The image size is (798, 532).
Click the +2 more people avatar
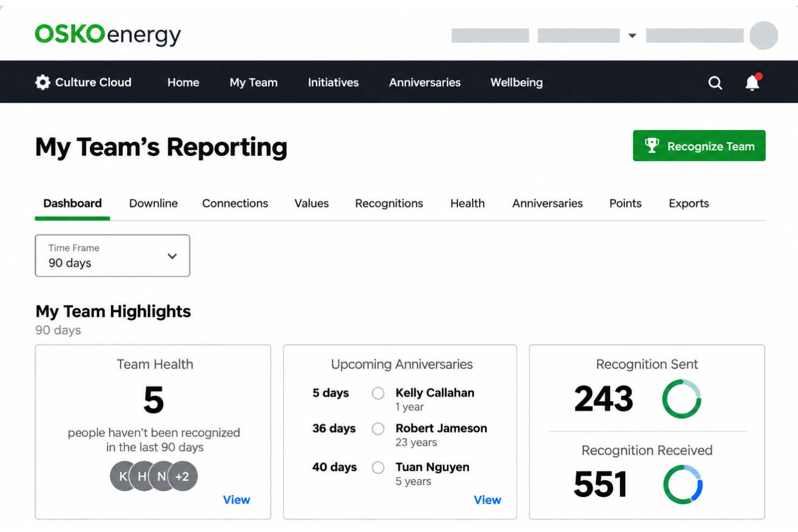point(182,476)
